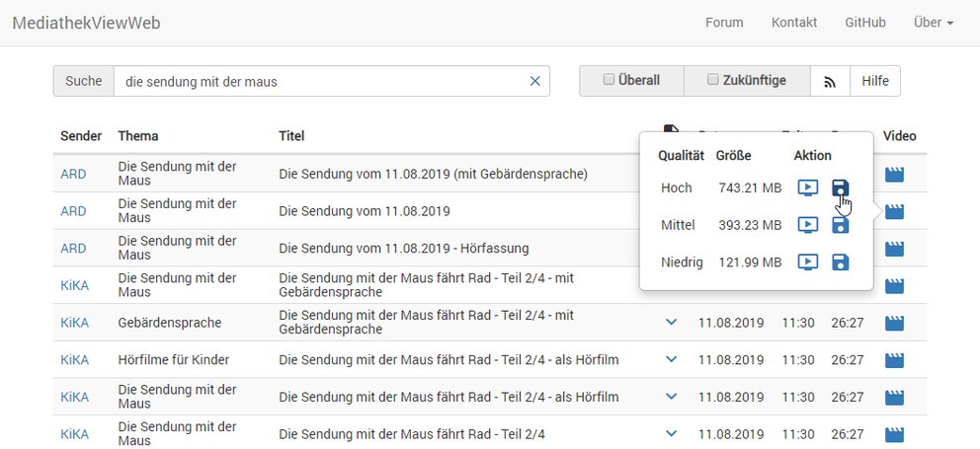
Task: Save the Mittel quality video
Action: coord(840,225)
